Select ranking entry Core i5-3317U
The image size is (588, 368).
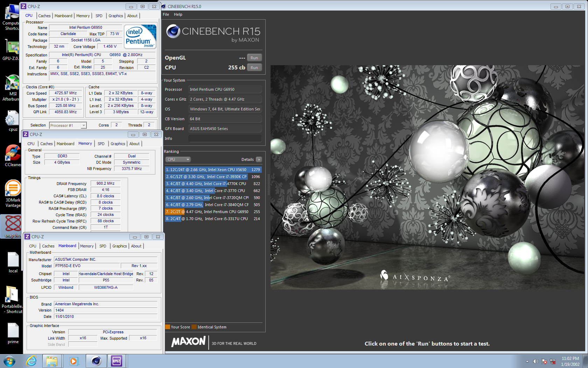coord(213,219)
